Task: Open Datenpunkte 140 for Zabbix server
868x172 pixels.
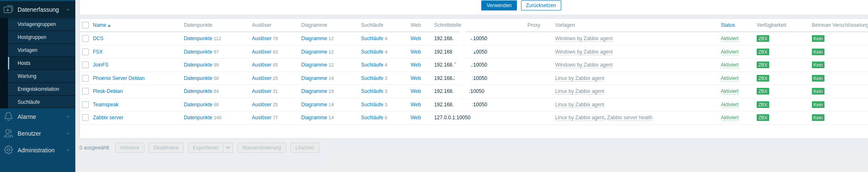Action: point(198,118)
